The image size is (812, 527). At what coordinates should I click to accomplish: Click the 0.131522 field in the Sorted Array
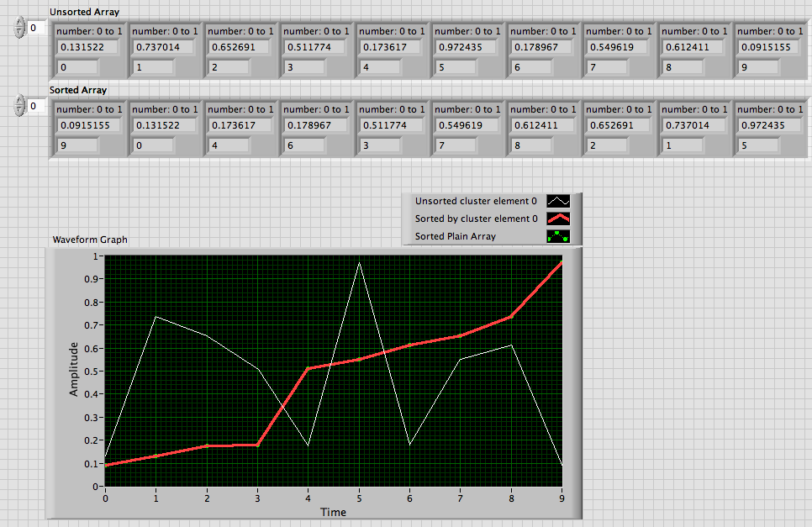click(163, 125)
